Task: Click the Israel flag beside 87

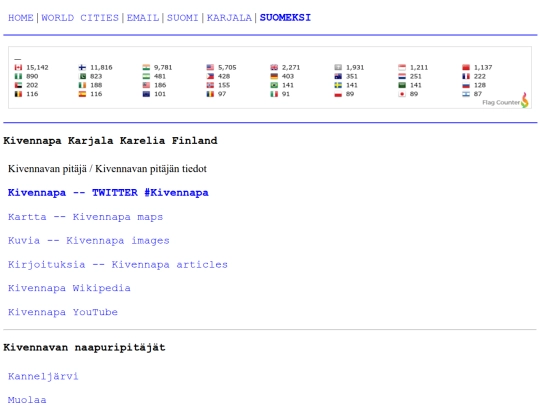Action: (466, 94)
